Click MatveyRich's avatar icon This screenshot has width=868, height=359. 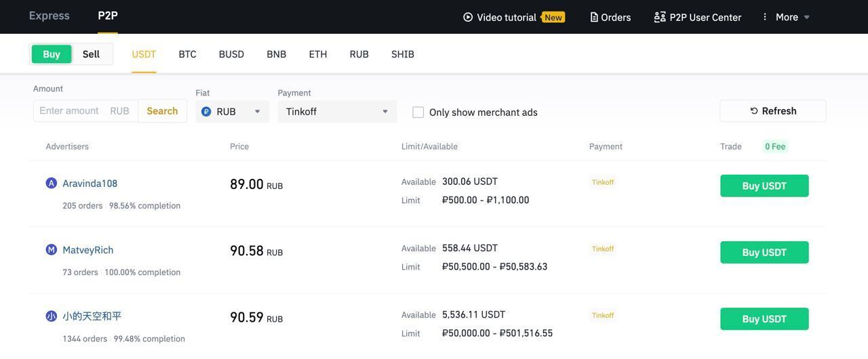51,250
